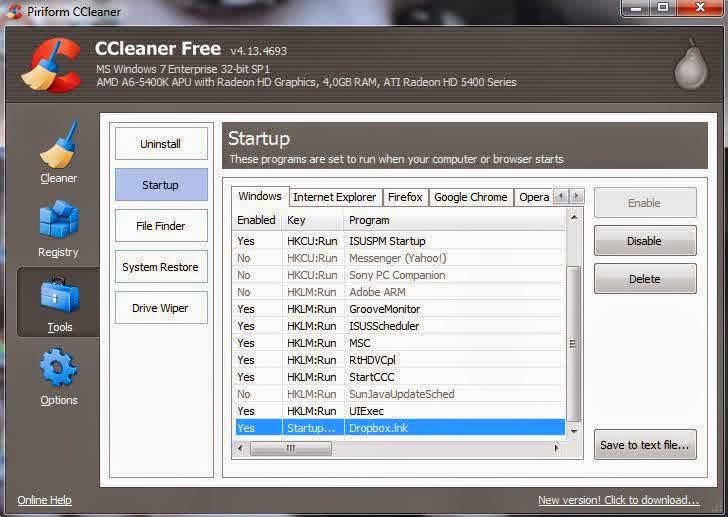Screen dimensions: 728x517
Task: Click Save to text file button
Action: (x=645, y=445)
